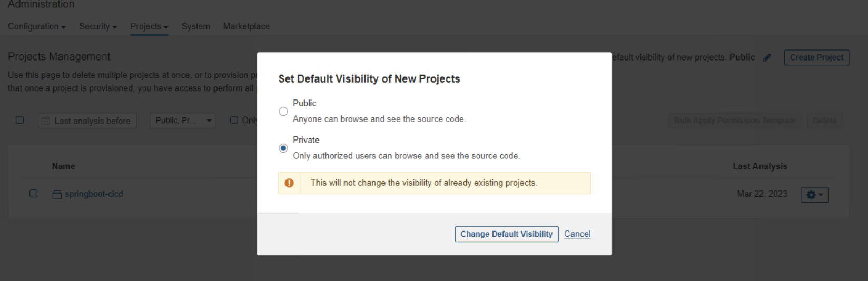Click the Create Project button
The width and height of the screenshot is (868, 281).
point(816,57)
